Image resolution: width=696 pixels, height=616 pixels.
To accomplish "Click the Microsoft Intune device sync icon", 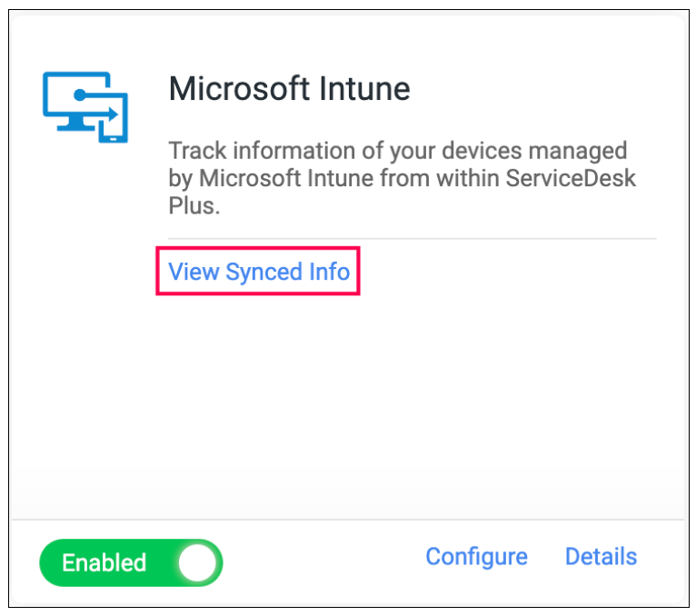I will click(x=85, y=107).
